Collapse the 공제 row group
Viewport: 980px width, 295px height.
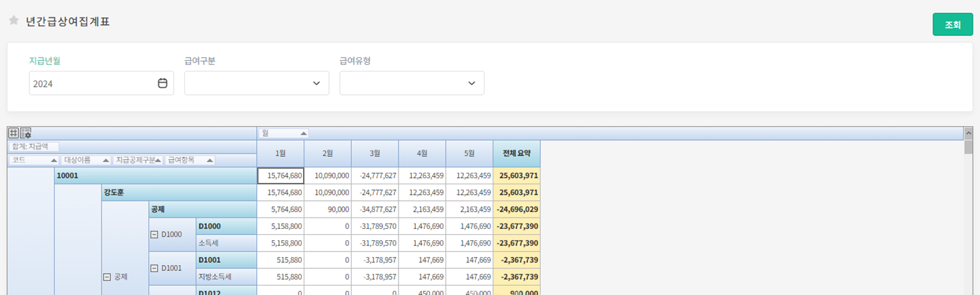(x=107, y=276)
